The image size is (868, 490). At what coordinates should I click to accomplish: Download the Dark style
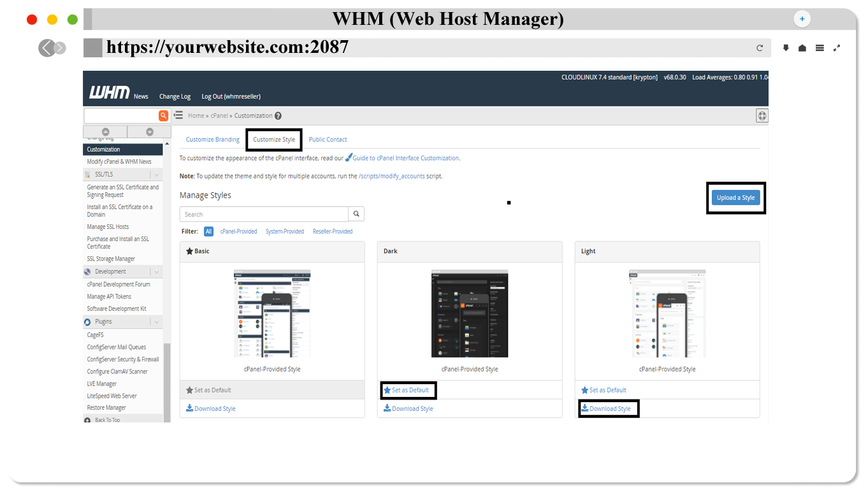point(409,408)
